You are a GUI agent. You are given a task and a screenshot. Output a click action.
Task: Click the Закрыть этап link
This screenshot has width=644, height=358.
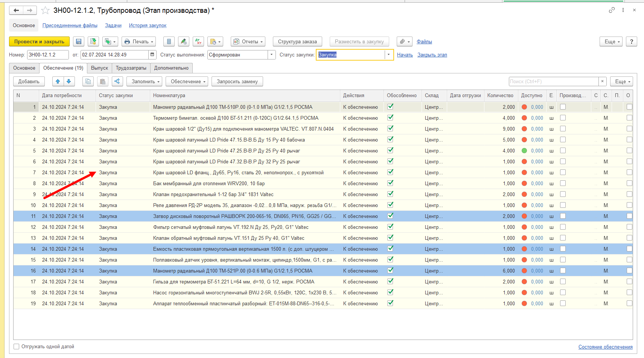[x=432, y=55]
